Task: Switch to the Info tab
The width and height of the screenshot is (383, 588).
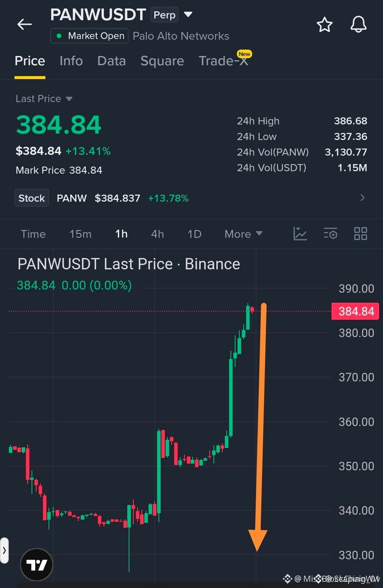Action: click(71, 61)
